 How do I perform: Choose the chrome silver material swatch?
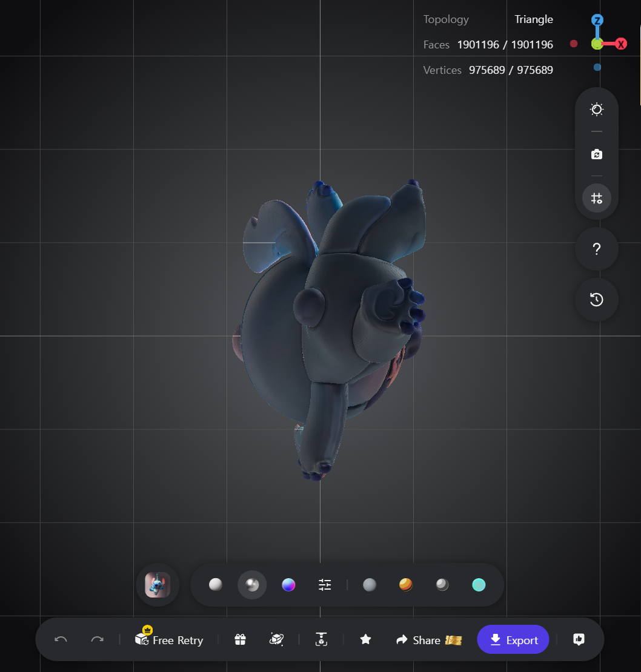point(442,585)
